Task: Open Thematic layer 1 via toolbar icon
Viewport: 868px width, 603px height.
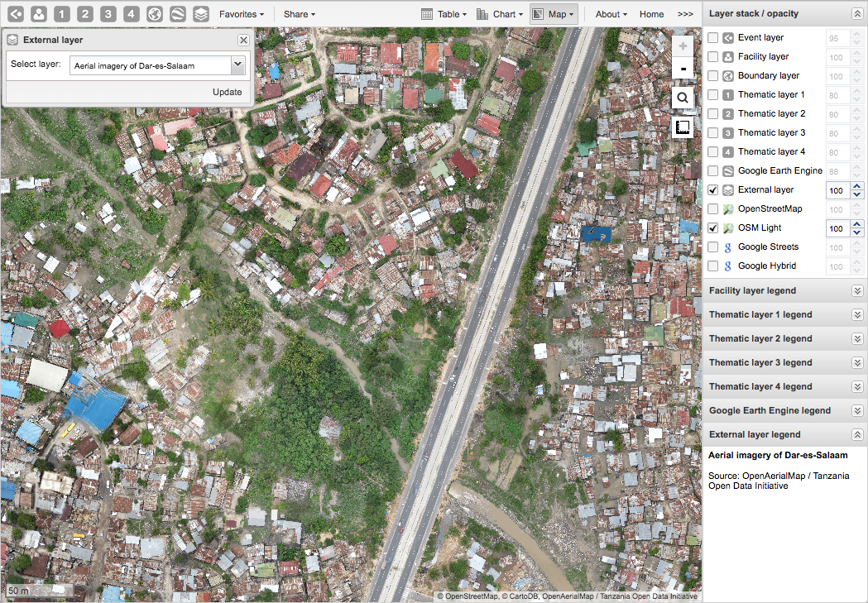Action: click(x=61, y=14)
